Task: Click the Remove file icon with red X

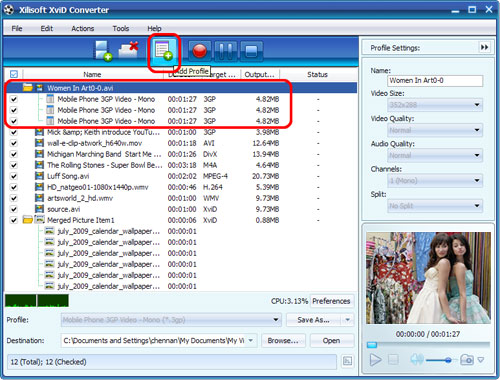Action: [128, 50]
